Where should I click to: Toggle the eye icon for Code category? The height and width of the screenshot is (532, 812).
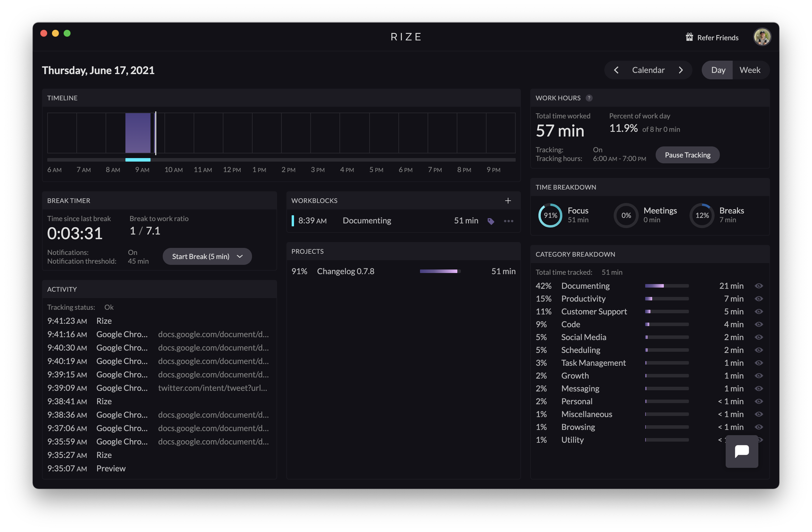[759, 324]
